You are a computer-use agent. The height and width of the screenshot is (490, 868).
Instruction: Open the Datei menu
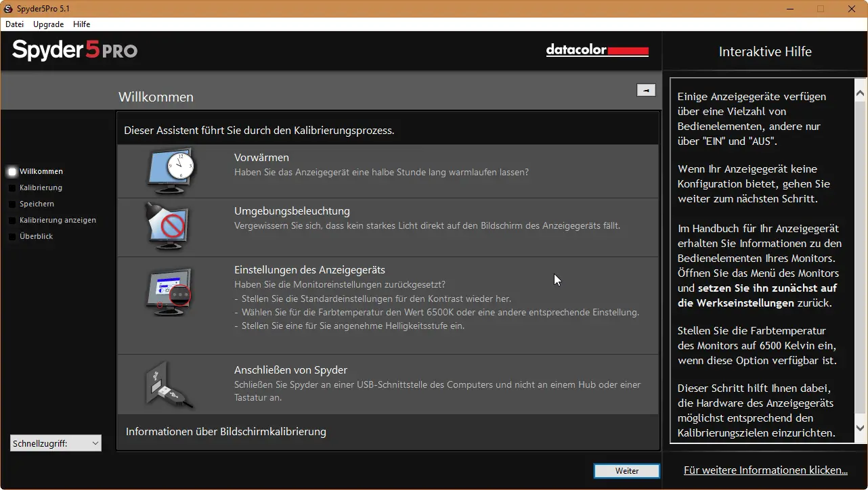pos(14,24)
